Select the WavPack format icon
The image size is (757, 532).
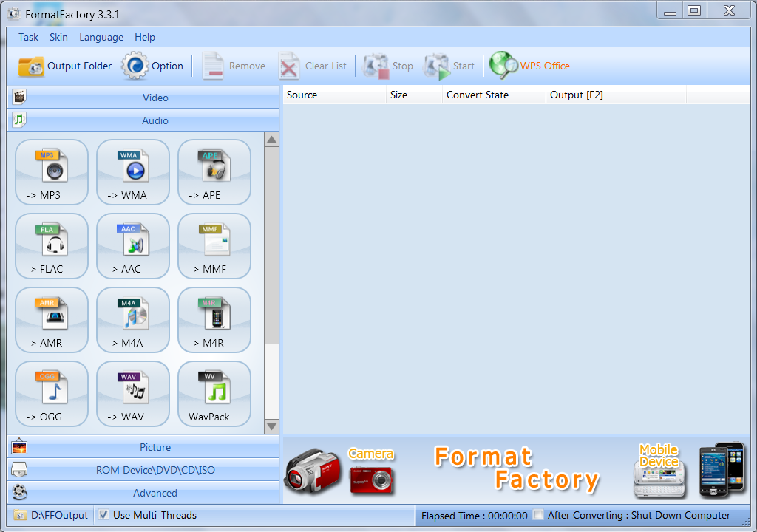(214, 394)
